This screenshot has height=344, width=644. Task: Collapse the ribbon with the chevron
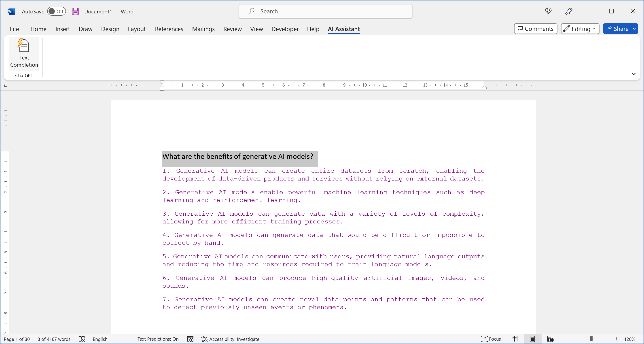(x=633, y=74)
